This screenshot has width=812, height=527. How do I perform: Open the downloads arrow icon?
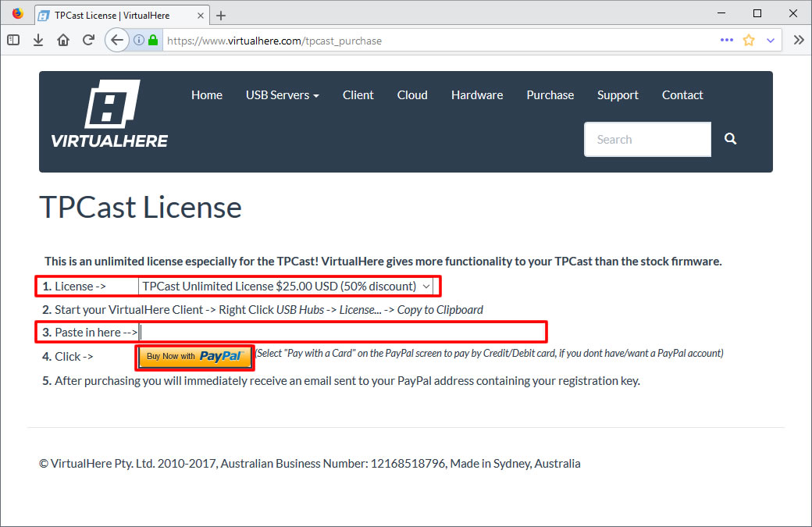tap(38, 41)
